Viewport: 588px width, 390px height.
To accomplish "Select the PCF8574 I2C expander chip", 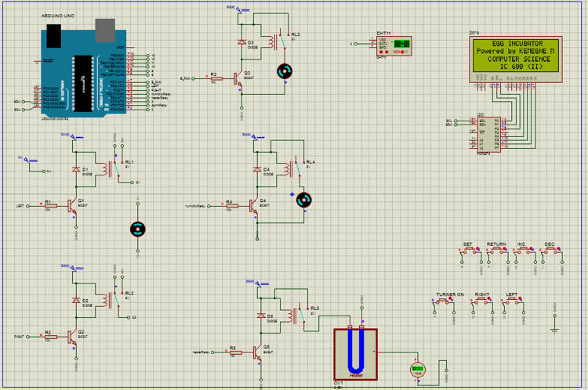I will tap(489, 134).
